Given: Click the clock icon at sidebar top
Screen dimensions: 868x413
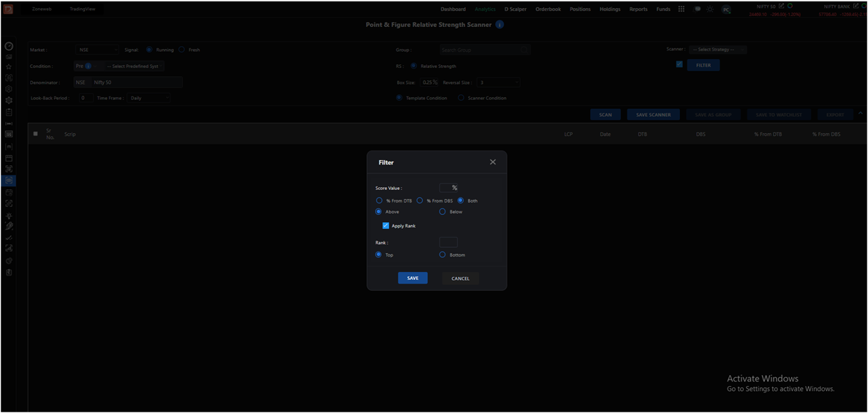Looking at the screenshot, I should pyautogui.click(x=9, y=46).
